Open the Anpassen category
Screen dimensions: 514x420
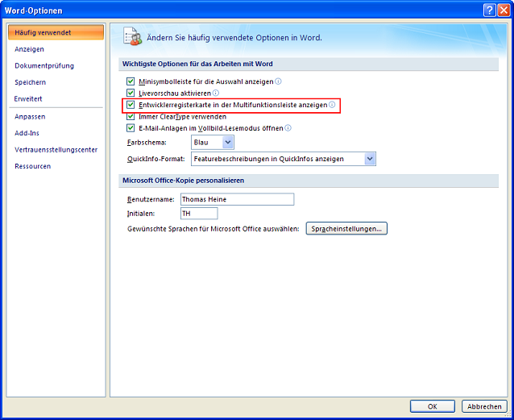coord(30,116)
